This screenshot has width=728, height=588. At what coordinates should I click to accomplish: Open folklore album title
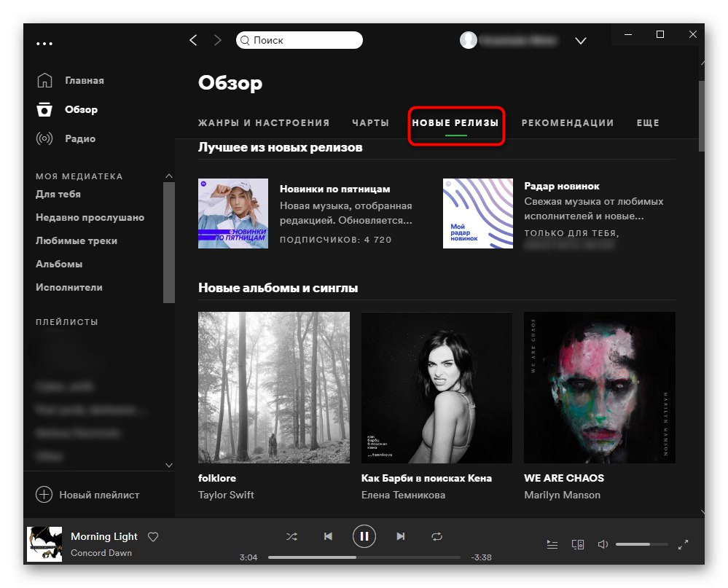click(217, 478)
